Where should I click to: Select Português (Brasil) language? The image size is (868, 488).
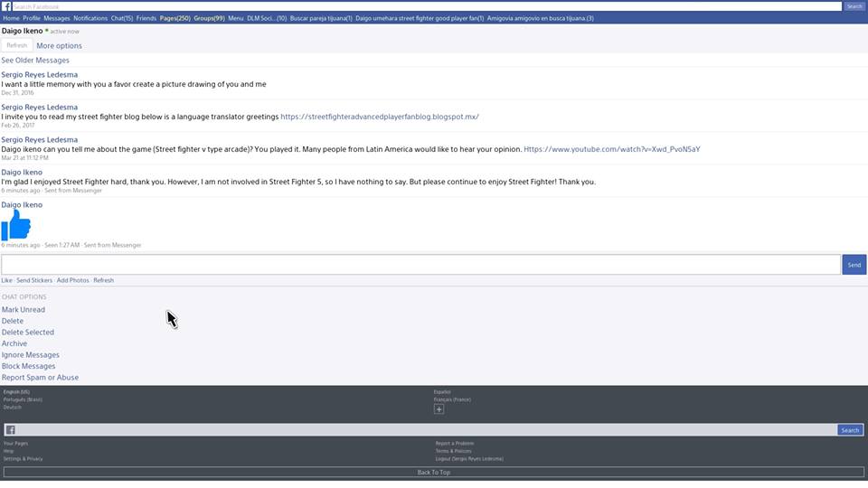pyautogui.click(x=23, y=399)
